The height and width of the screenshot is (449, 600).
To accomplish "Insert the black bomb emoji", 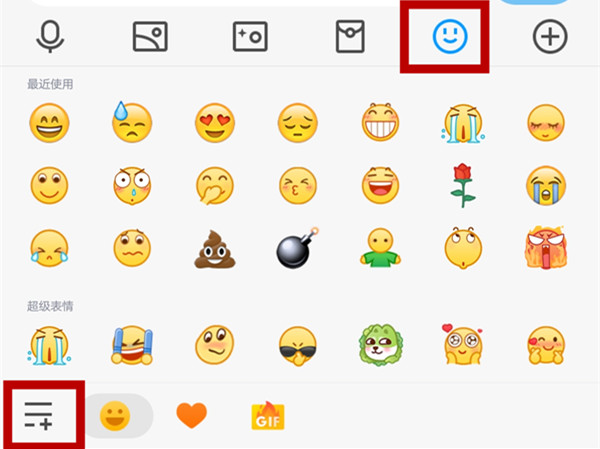I will point(298,248).
